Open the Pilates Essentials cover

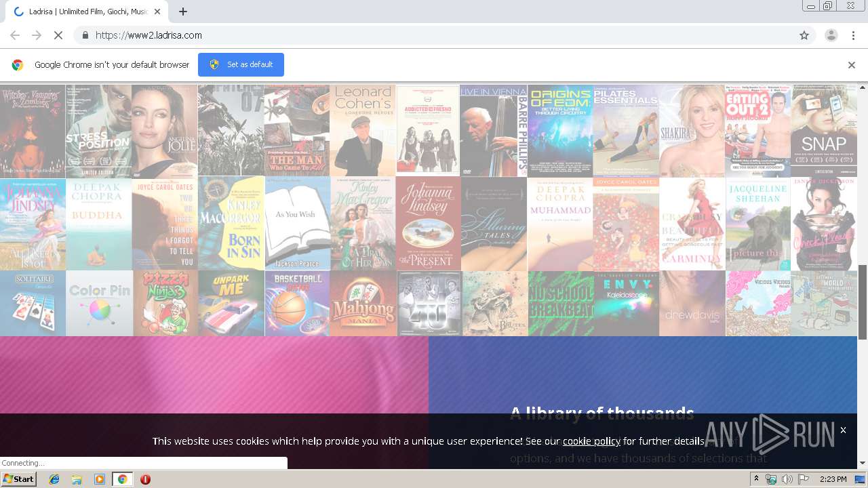[626, 131]
